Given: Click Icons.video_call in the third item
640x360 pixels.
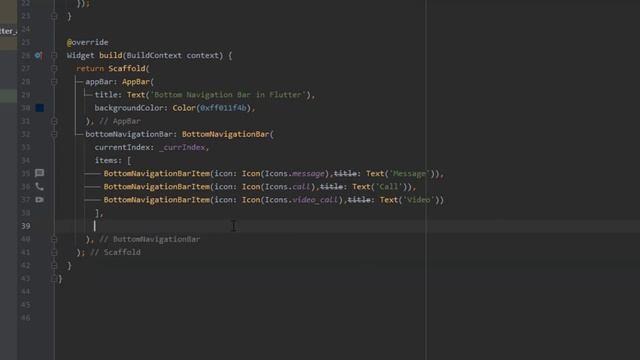Looking at the screenshot, I should coord(302,200).
